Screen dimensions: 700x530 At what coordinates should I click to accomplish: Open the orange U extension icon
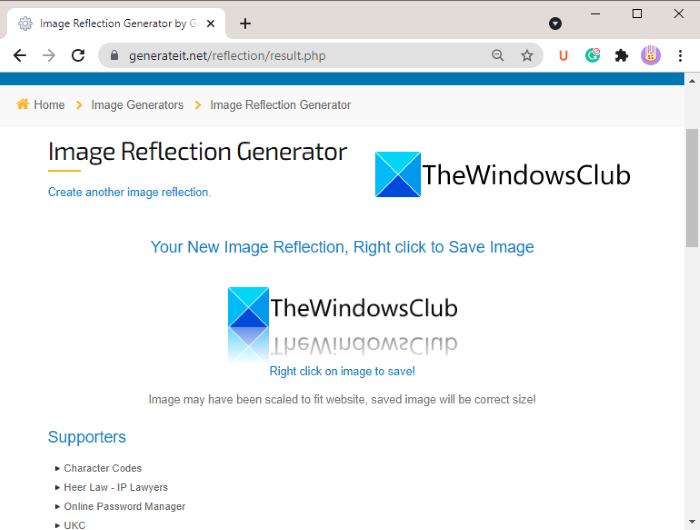(563, 55)
